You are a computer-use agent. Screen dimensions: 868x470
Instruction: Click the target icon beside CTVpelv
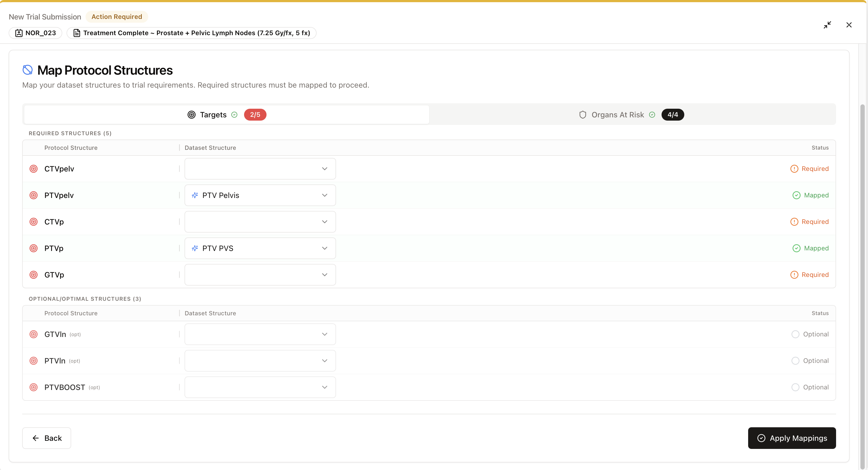point(34,169)
